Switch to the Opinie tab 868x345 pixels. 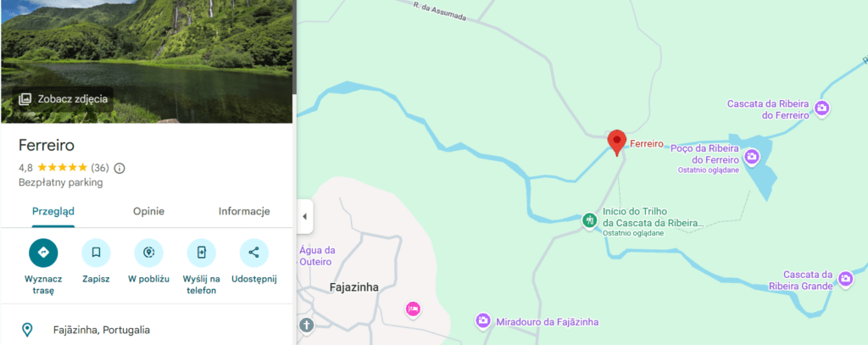pyautogui.click(x=148, y=212)
